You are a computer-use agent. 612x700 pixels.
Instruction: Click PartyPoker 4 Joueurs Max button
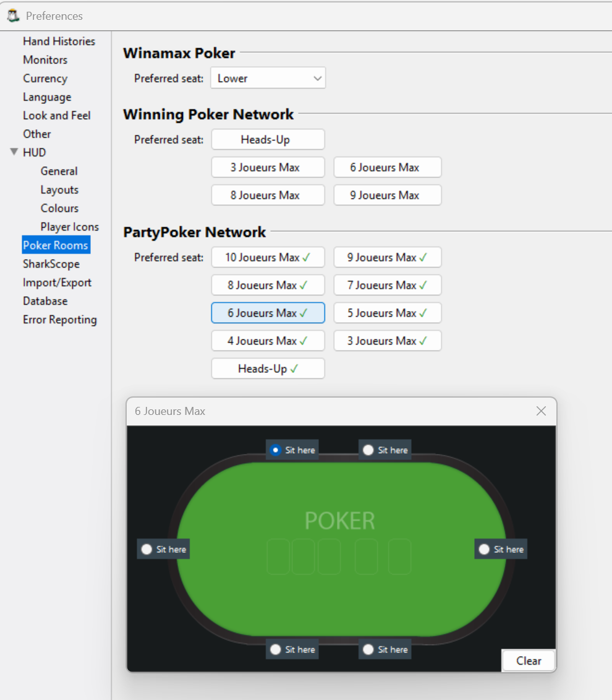(x=268, y=341)
